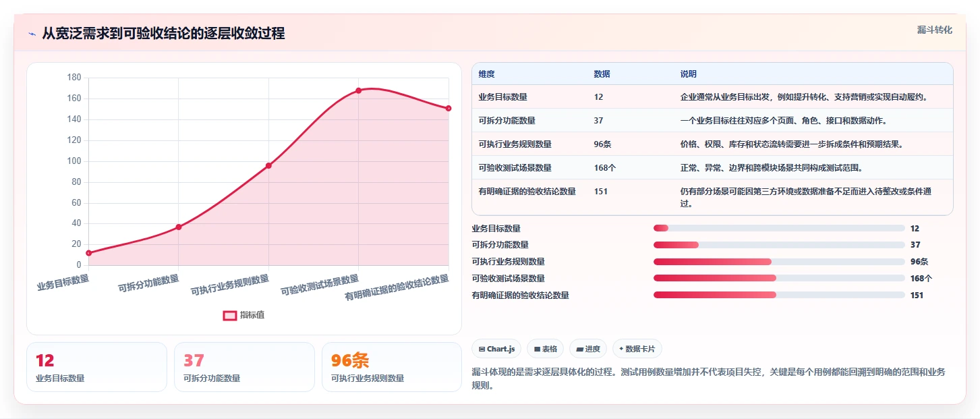Click chart data point at value 37
The image size is (980, 419).
coord(179,227)
